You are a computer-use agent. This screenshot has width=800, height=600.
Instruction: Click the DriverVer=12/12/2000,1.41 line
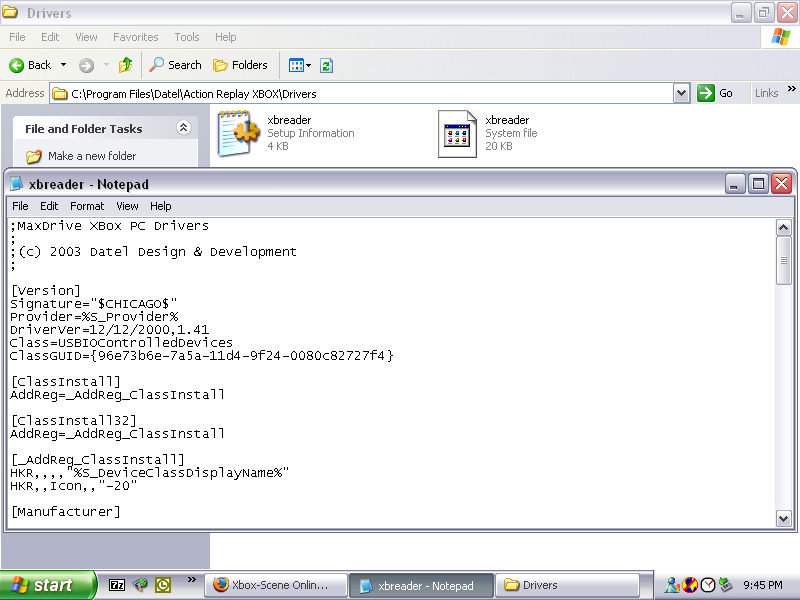pyautogui.click(x=110, y=330)
